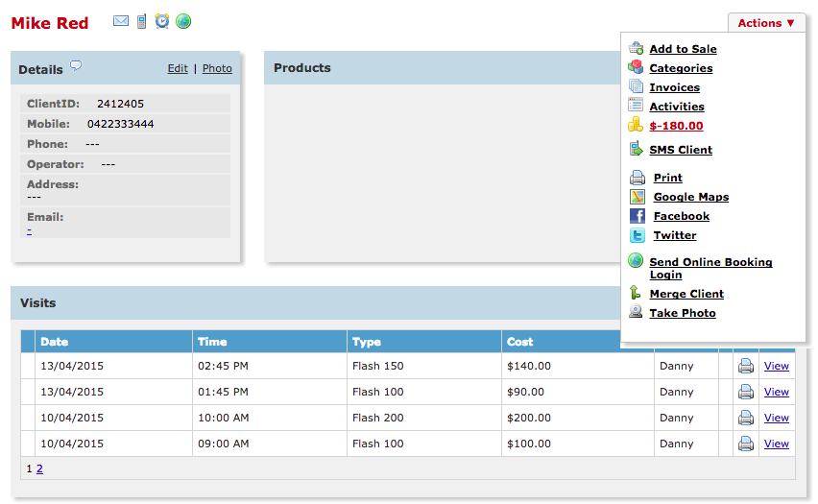
Task: Click the email dash link under Email
Action: pyautogui.click(x=29, y=230)
